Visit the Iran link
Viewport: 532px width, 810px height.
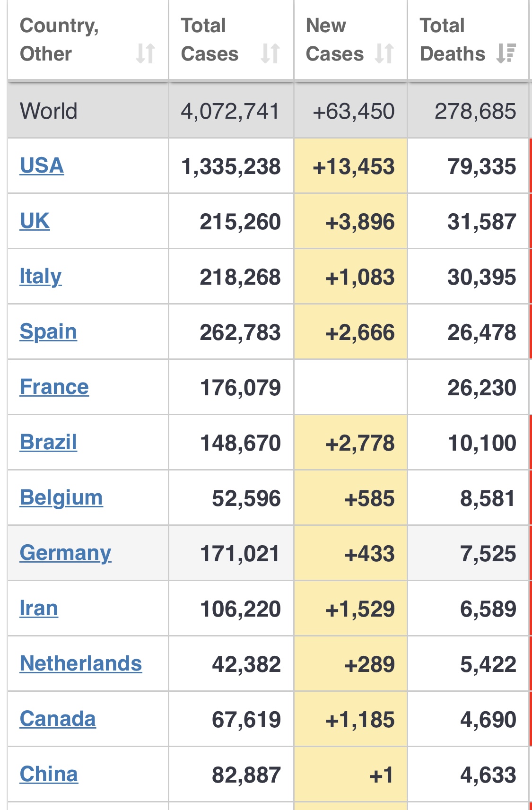point(39,608)
